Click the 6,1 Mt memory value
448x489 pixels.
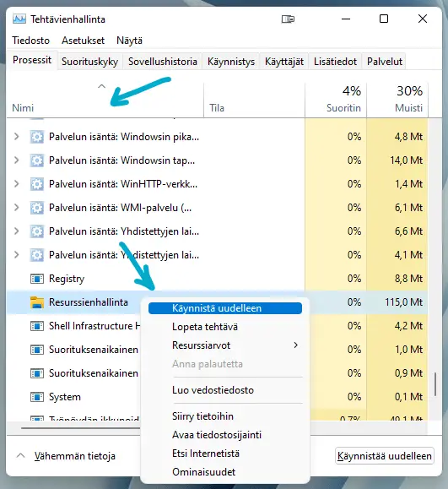408,208
